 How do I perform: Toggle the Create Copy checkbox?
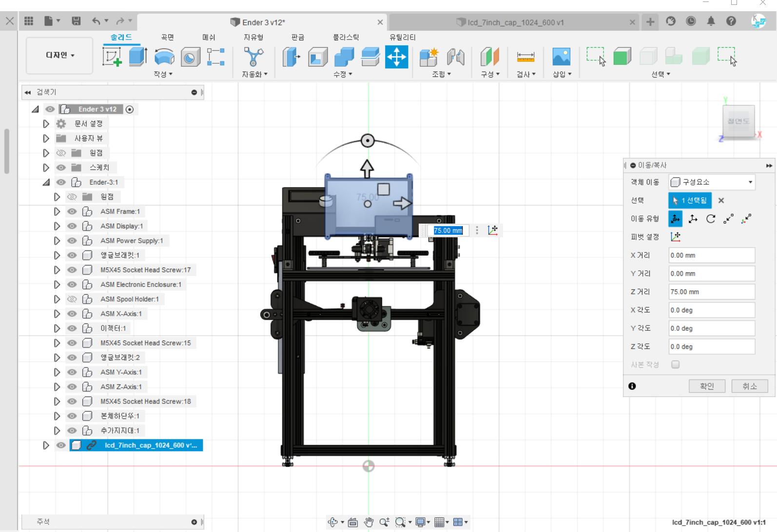pos(675,364)
